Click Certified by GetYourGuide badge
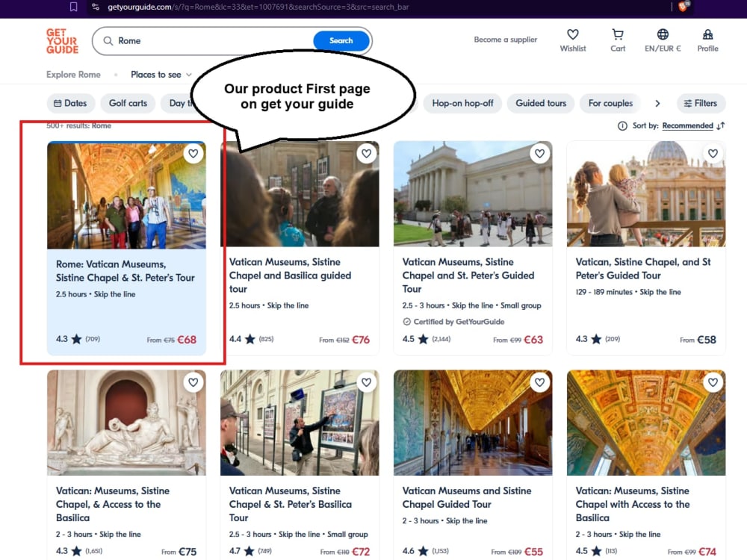This screenshot has height=560, width=747. 453,321
